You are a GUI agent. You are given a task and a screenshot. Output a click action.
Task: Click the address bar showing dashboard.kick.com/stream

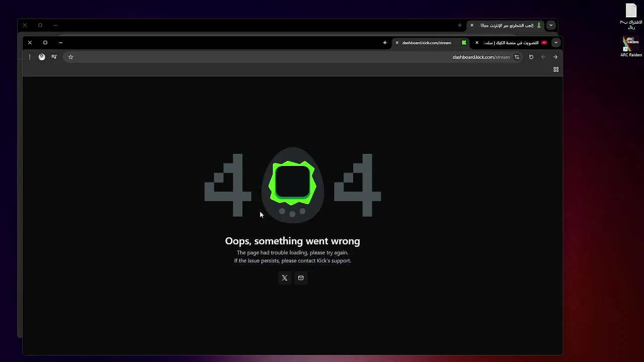(292, 57)
